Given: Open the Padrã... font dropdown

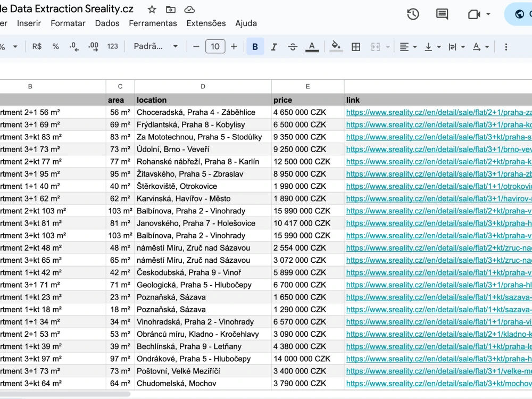Looking at the screenshot, I should [155, 46].
